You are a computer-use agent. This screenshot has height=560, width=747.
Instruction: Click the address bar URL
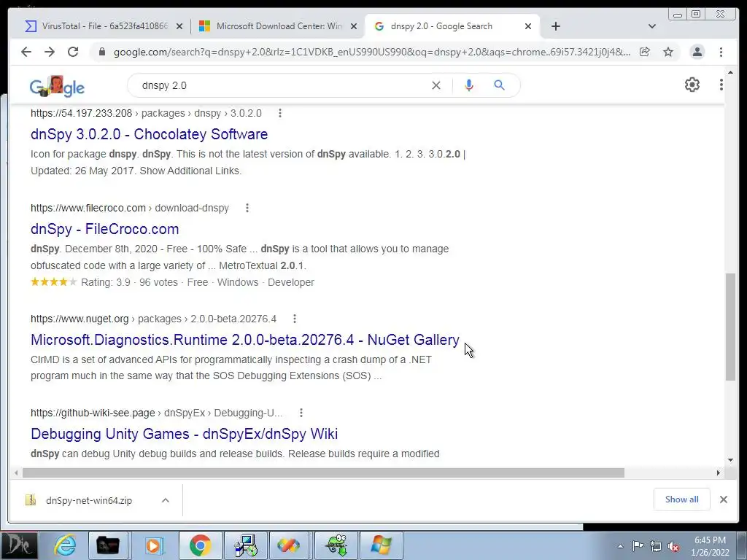(x=371, y=52)
